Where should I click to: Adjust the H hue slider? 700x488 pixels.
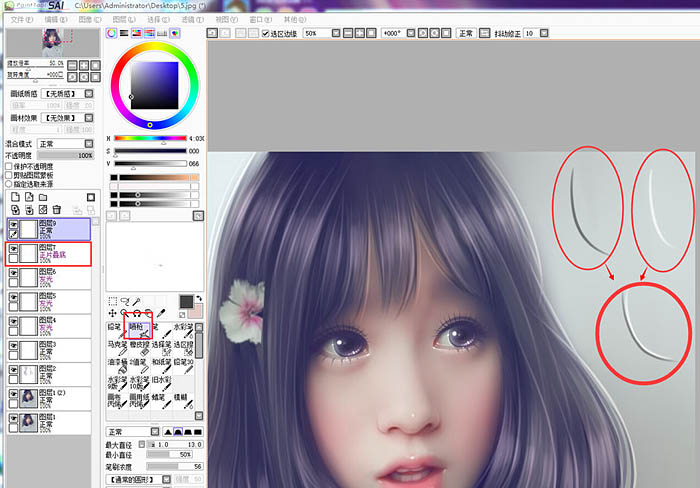(150, 138)
